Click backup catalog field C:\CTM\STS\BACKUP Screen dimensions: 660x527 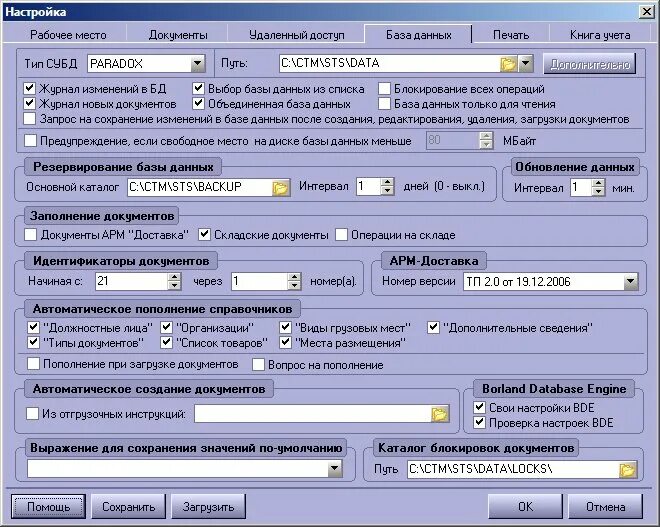(200, 187)
